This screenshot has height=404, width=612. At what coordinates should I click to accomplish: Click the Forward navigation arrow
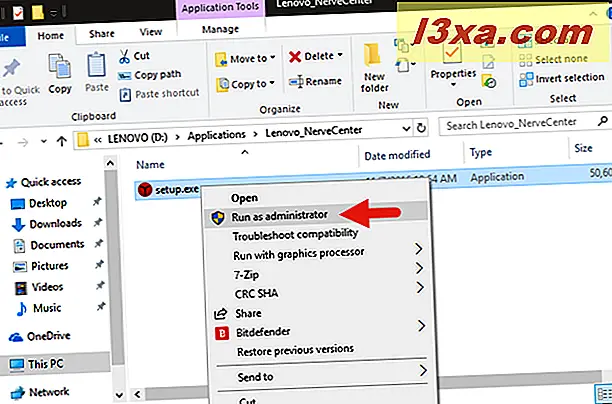tap(23, 142)
